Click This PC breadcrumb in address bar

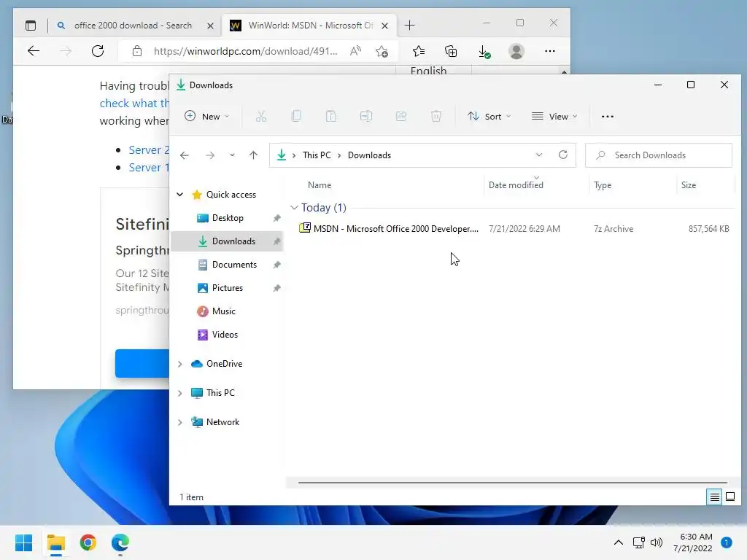coord(317,155)
